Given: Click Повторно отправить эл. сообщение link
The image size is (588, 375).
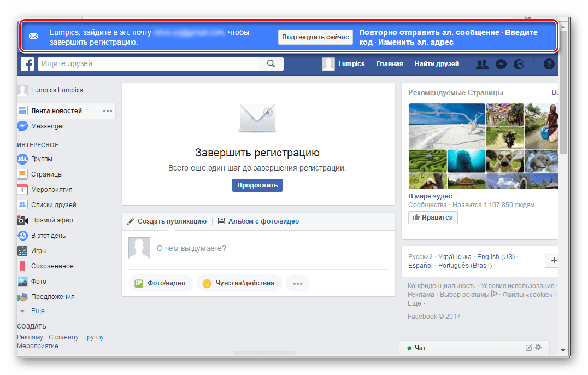Looking at the screenshot, I should [x=429, y=32].
